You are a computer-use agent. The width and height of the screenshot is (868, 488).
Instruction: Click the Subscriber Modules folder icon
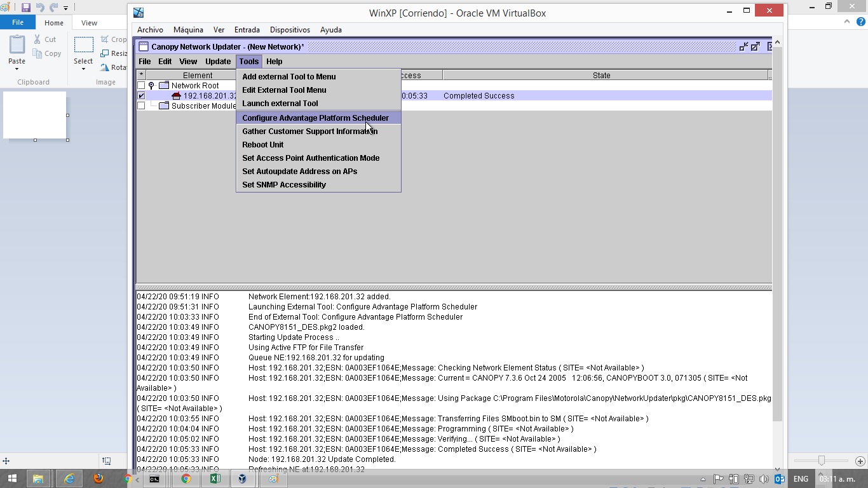coord(164,106)
